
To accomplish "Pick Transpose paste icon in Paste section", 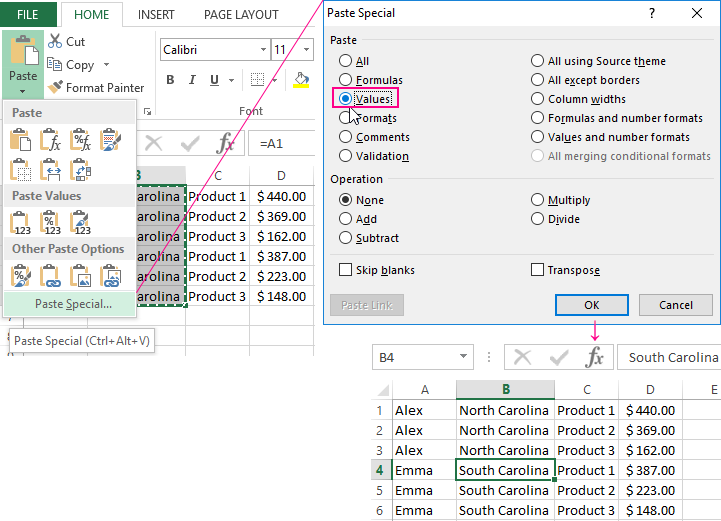I will [x=82, y=170].
